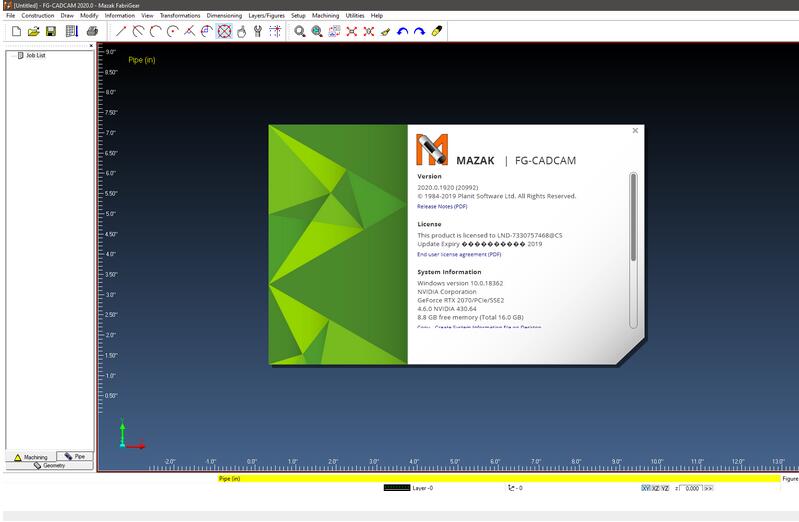Select the arc with blue square tool
The width and height of the screenshot is (799, 522).
206,32
